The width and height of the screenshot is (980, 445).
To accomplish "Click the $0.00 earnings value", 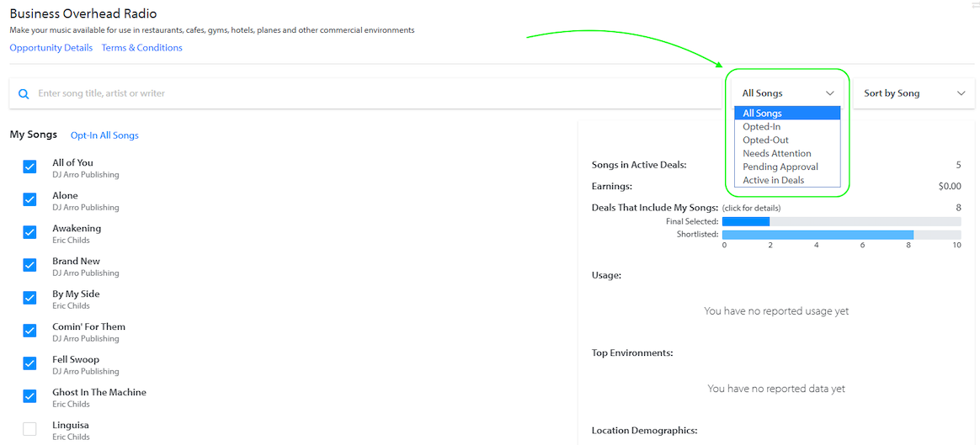I will 950,186.
